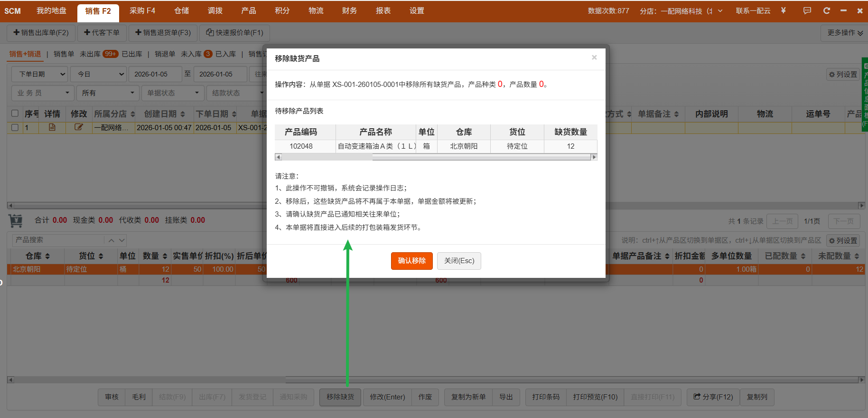Confirm removal with 确认移除 button

tap(411, 261)
